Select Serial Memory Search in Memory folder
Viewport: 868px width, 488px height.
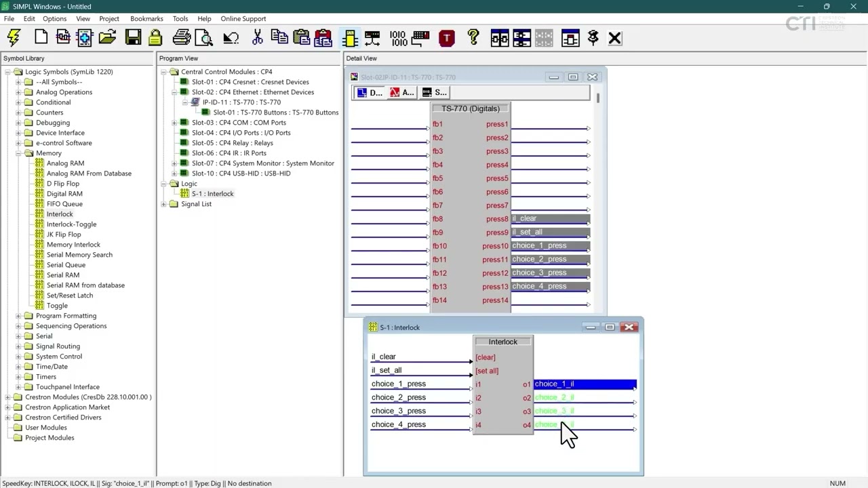tap(79, 255)
